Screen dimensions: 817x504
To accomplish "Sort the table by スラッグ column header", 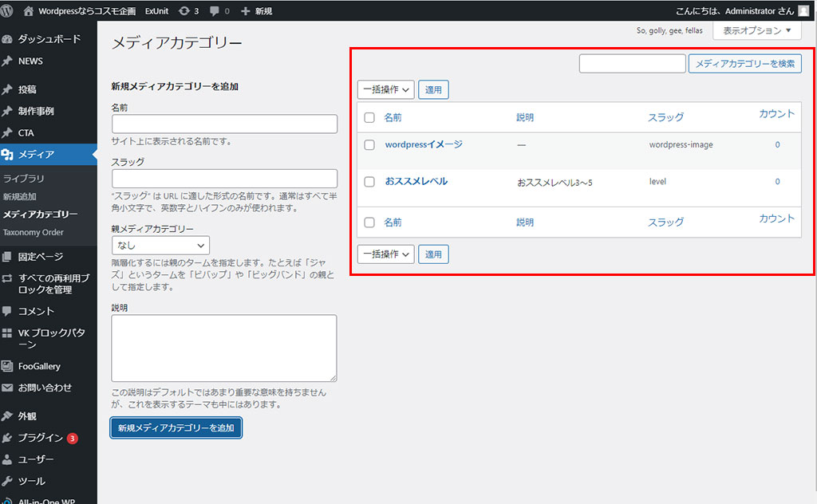I will pyautogui.click(x=665, y=117).
